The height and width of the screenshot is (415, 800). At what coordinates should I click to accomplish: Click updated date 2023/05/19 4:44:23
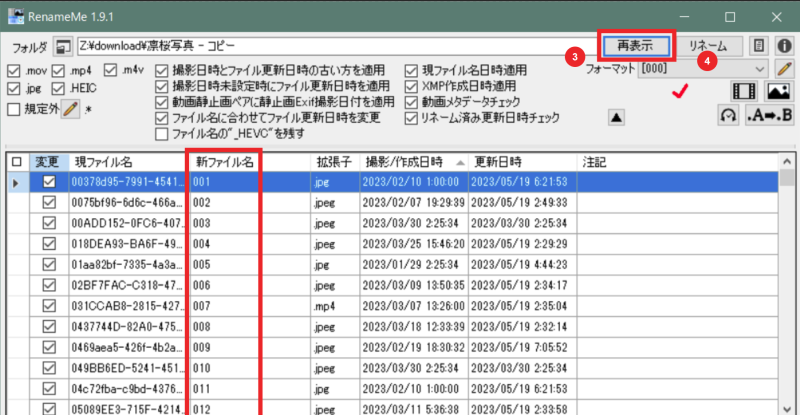pyautogui.click(x=522, y=264)
